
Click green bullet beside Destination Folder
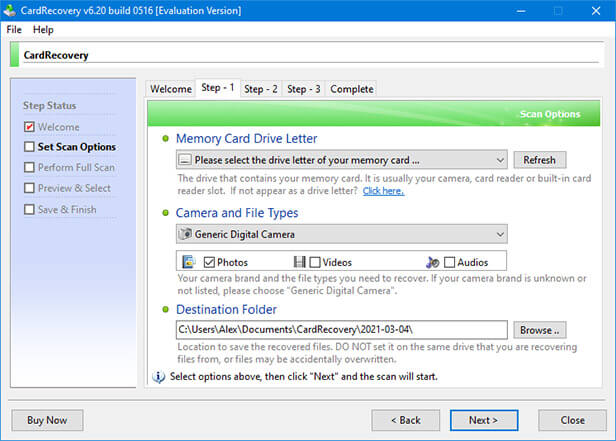click(166, 309)
